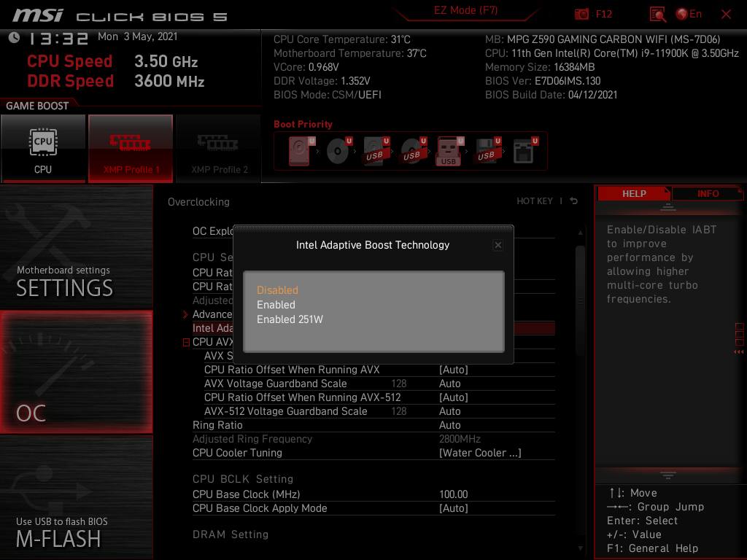Select the Disabled option in popup

[277, 290]
